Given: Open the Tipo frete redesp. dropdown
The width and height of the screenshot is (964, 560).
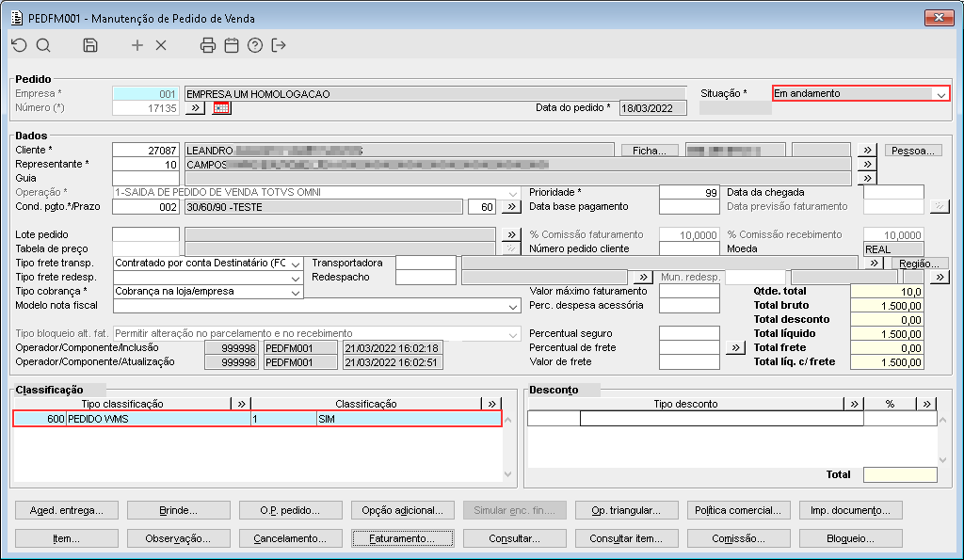Looking at the screenshot, I should [x=295, y=278].
